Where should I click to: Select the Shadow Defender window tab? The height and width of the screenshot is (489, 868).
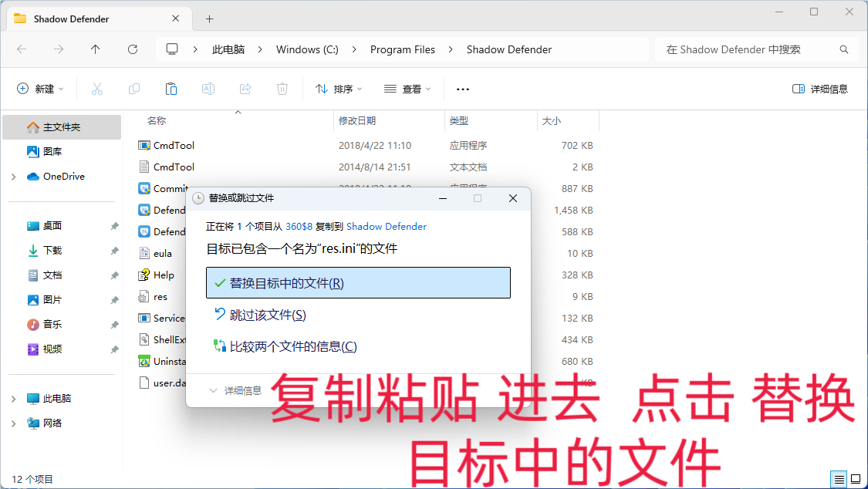[x=99, y=19]
